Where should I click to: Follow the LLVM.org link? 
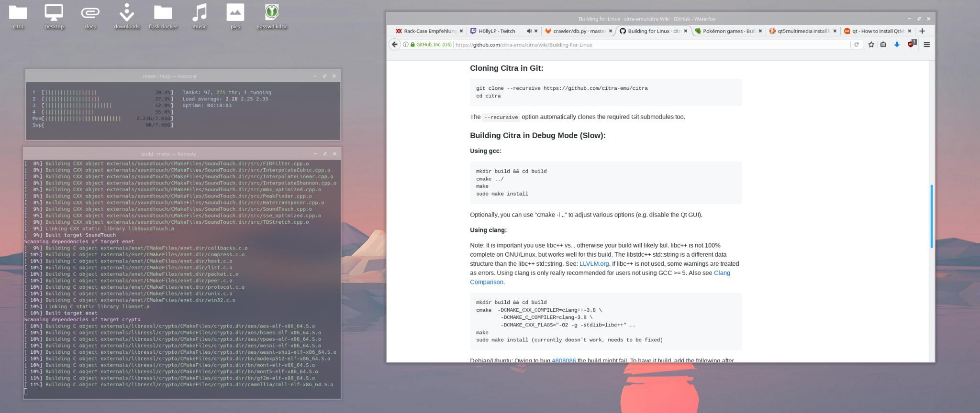pos(594,263)
